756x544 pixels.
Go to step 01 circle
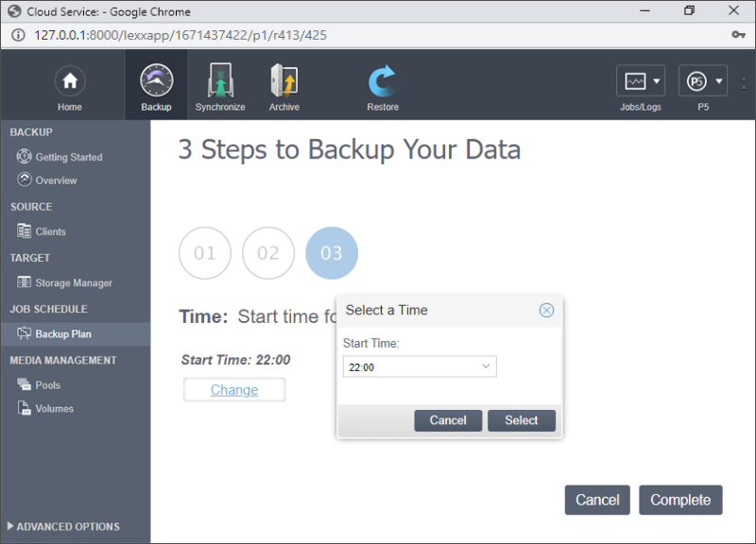pyautogui.click(x=205, y=253)
